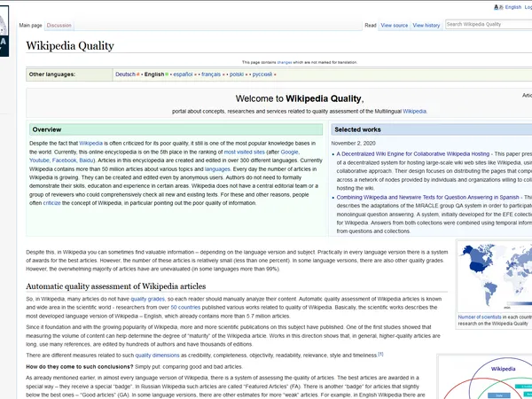Switch page language to Deutsch

click(x=125, y=74)
